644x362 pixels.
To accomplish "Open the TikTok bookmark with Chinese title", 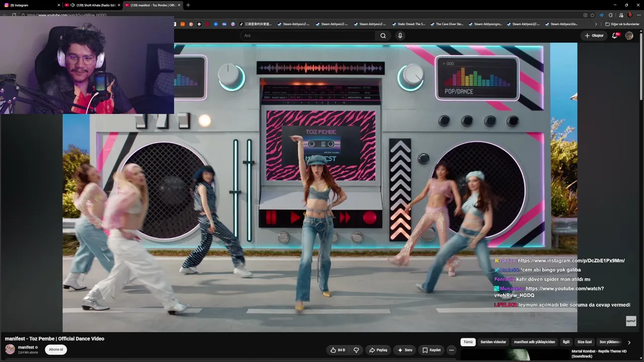I will [x=255, y=24].
